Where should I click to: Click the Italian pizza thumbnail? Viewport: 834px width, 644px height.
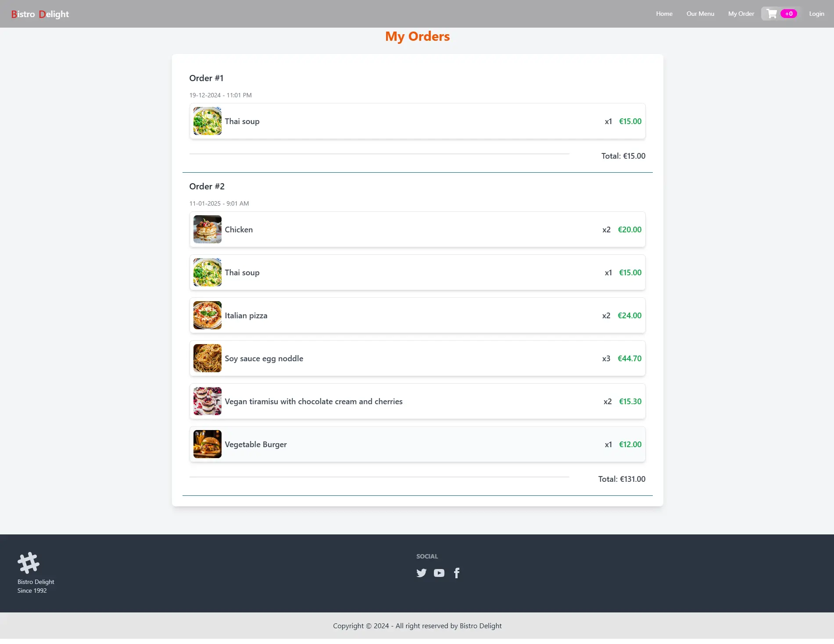208,315
